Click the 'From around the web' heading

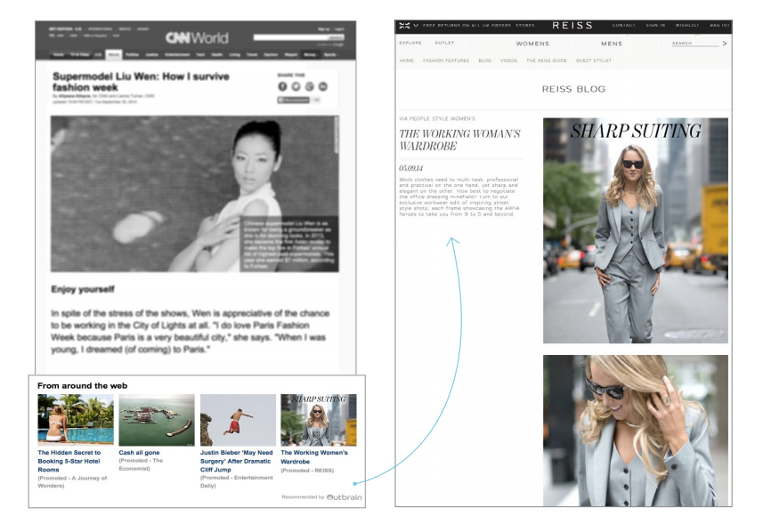[x=83, y=385]
